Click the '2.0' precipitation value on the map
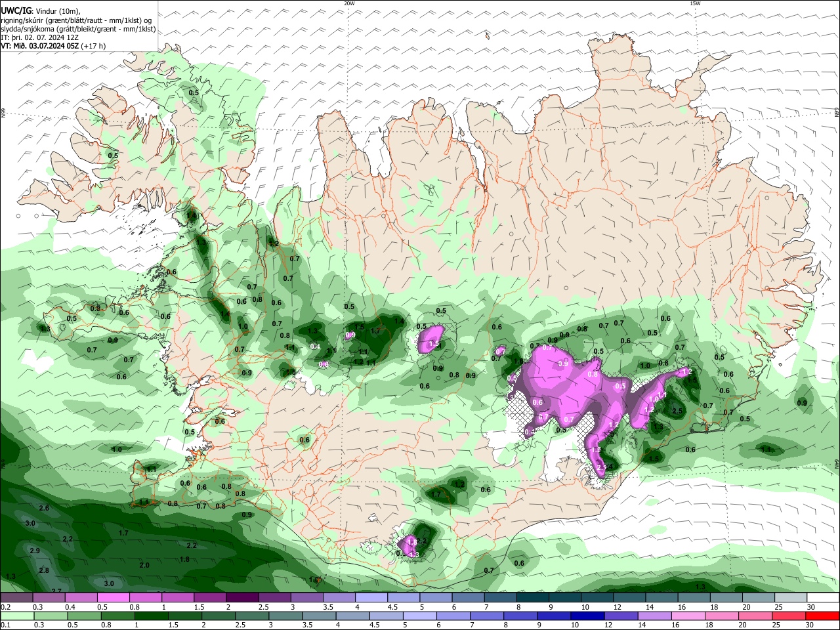This screenshot has height=630, width=840. coord(144,565)
